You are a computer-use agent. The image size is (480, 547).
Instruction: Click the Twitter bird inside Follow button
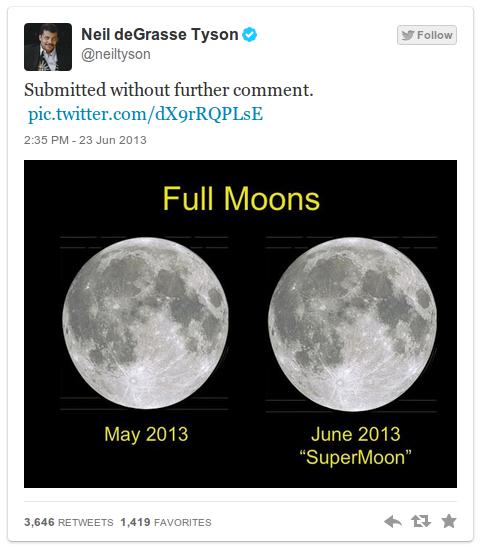tap(407, 35)
